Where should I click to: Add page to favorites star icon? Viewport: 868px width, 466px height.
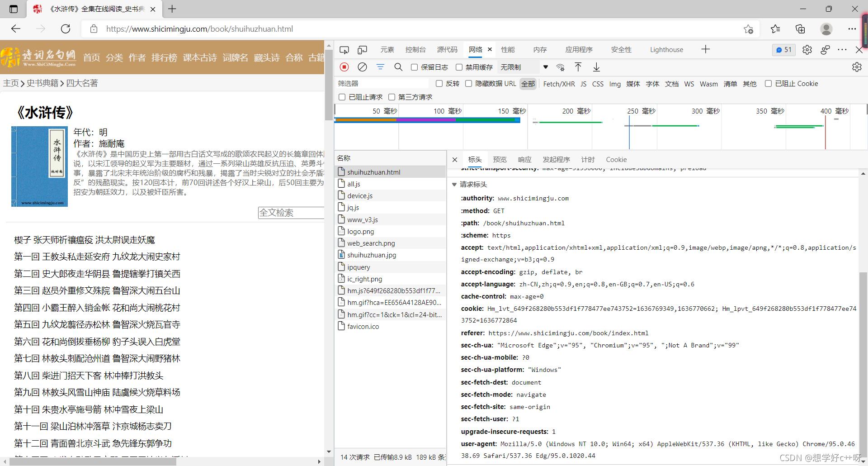(748, 29)
